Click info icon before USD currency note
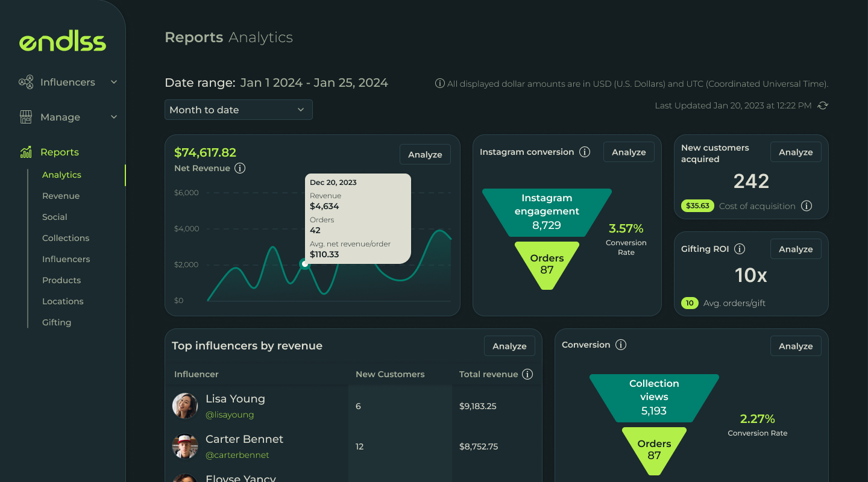Image resolution: width=868 pixels, height=482 pixels. pyautogui.click(x=440, y=84)
